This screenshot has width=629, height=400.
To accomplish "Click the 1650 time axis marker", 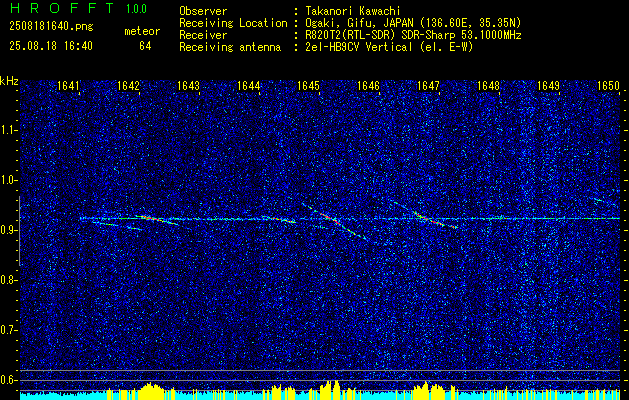I will pos(609,86).
